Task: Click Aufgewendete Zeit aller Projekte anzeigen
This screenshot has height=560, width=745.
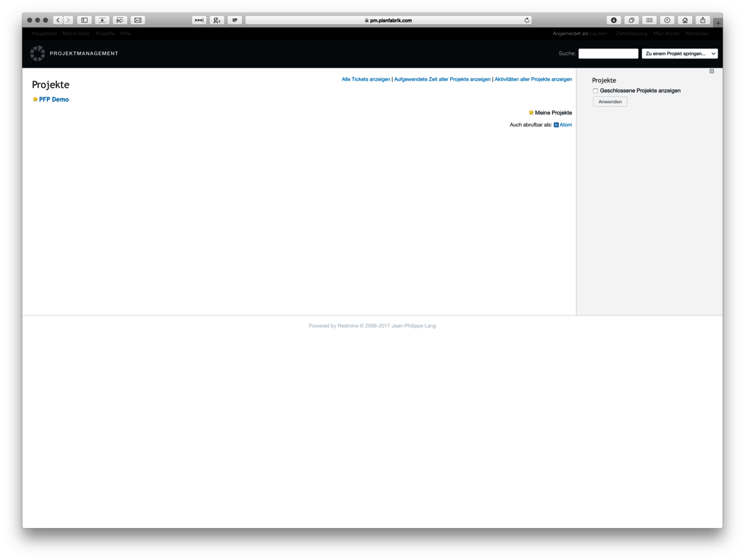Action: tap(442, 79)
